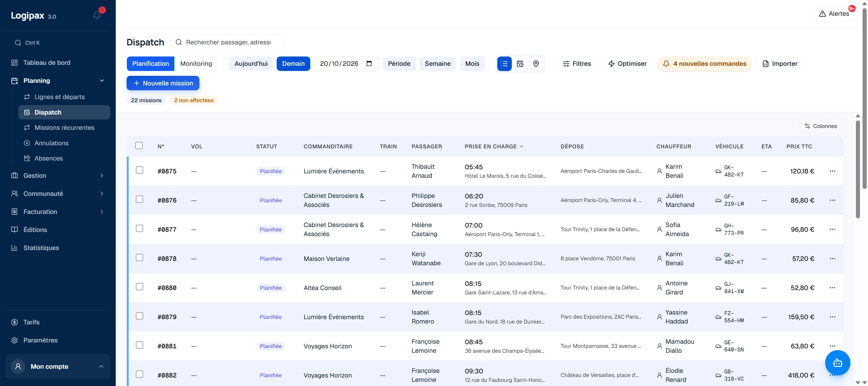Viewport: 868px width, 386px height.
Task: Tick the select-all checkbox in table header
Action: 139,146
